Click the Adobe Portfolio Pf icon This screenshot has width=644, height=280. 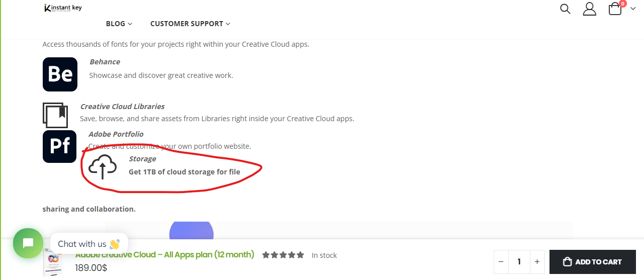coord(59,146)
